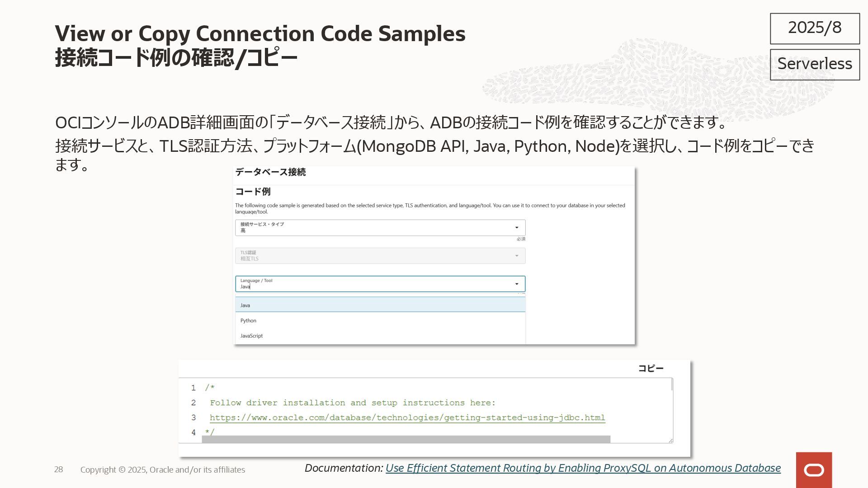Click line number 1 in the code
The height and width of the screenshot is (488, 868).
coord(193,388)
